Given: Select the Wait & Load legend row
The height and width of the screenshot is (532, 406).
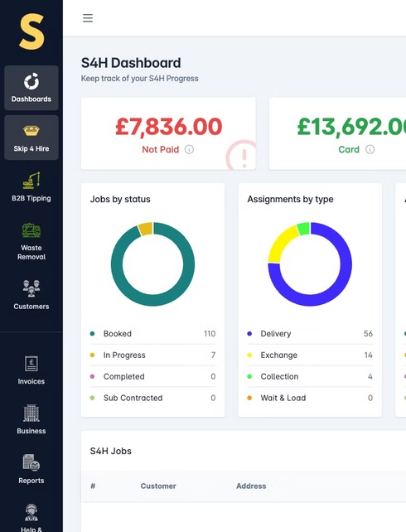Looking at the screenshot, I should pos(310,398).
